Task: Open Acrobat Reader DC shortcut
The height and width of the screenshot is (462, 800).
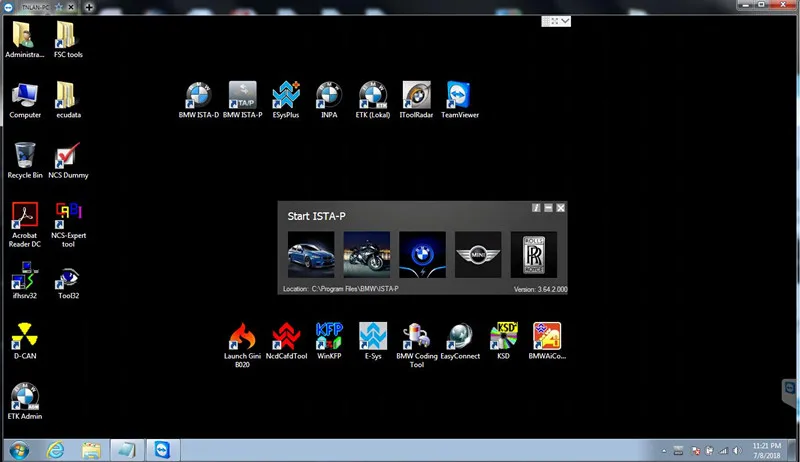Action: (24, 225)
